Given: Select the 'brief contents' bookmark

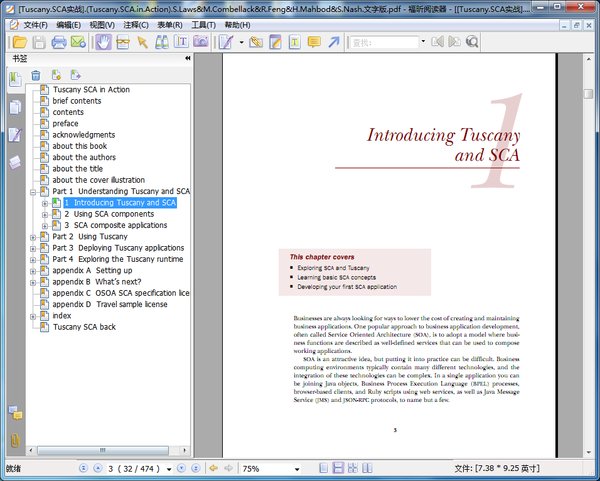Looking at the screenshot, I should pos(77,101).
